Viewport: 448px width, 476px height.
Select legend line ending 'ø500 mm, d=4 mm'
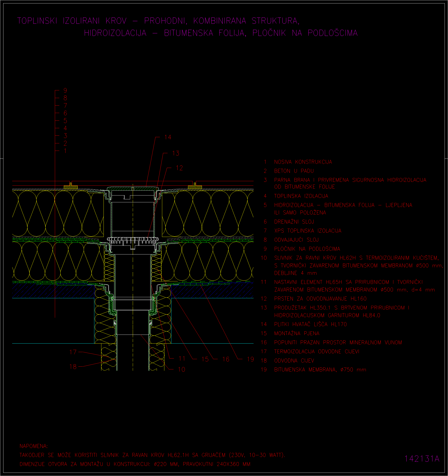355,290
